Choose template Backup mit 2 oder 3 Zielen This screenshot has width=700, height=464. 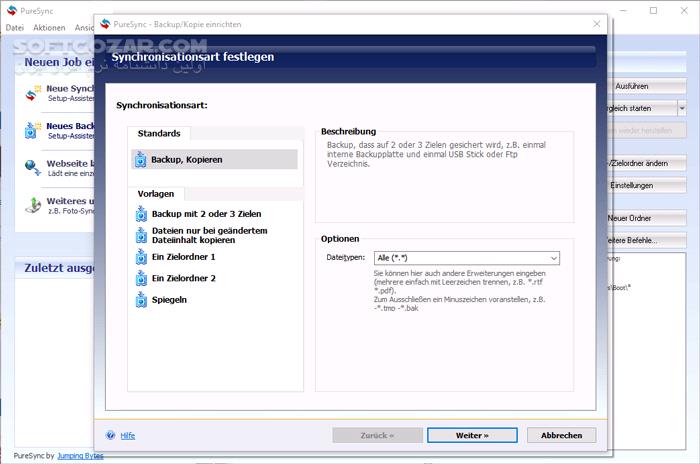pyautogui.click(x=206, y=214)
